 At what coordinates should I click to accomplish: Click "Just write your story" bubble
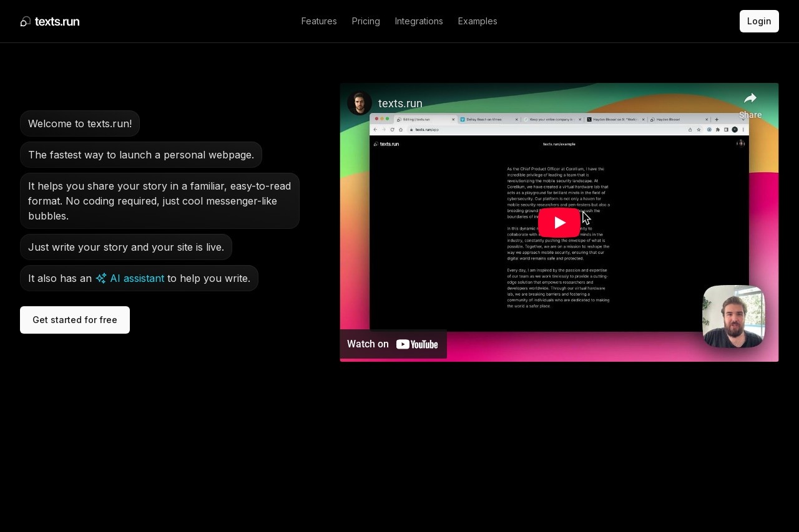(126, 247)
